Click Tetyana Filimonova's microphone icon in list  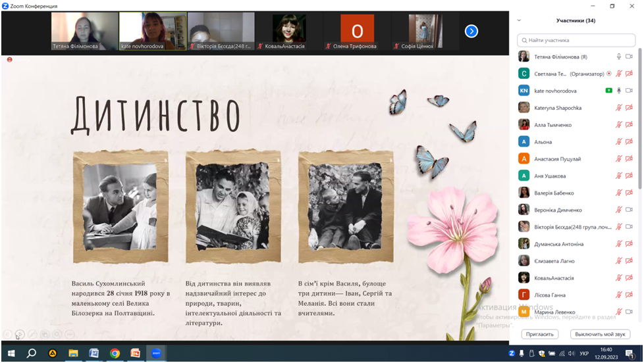tap(618, 57)
